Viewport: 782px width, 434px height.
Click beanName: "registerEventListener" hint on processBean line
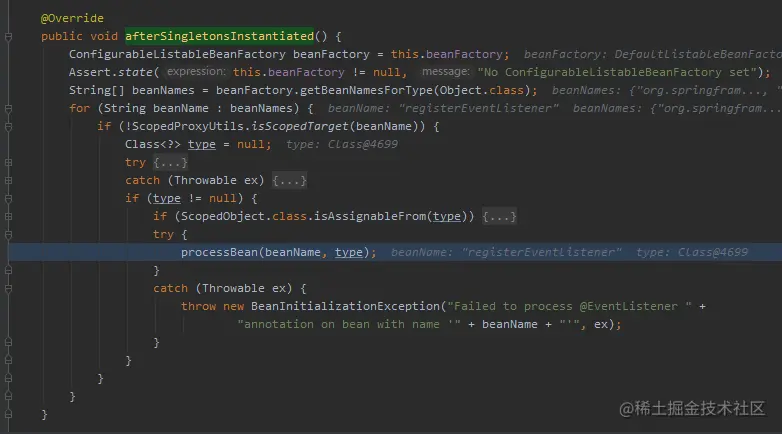[x=506, y=252]
